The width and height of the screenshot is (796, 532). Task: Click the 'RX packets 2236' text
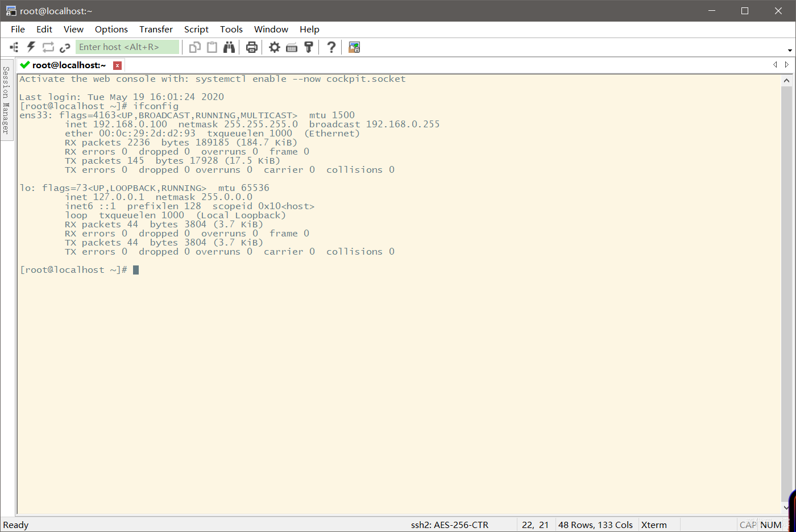click(107, 143)
